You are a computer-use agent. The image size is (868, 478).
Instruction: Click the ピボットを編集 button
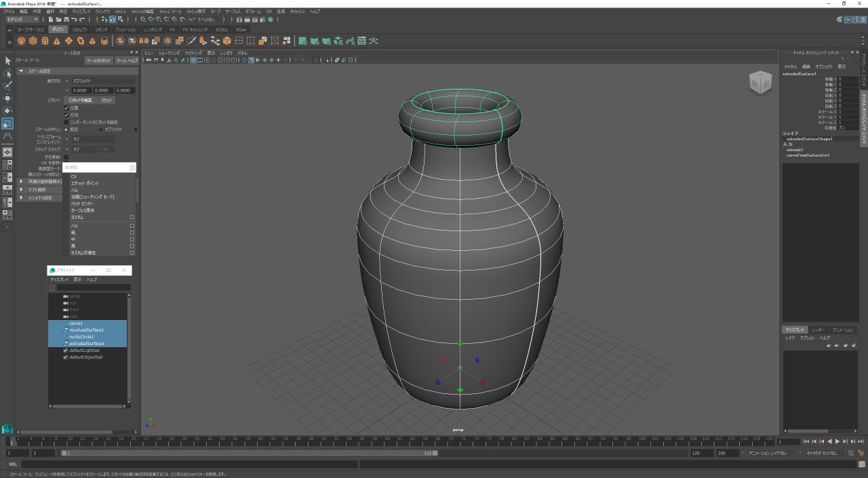(x=80, y=100)
